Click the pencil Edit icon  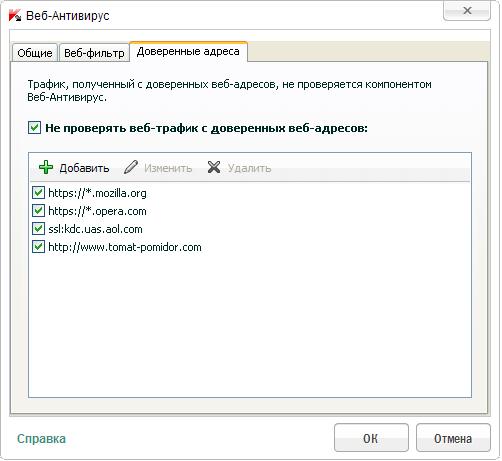click(131, 167)
